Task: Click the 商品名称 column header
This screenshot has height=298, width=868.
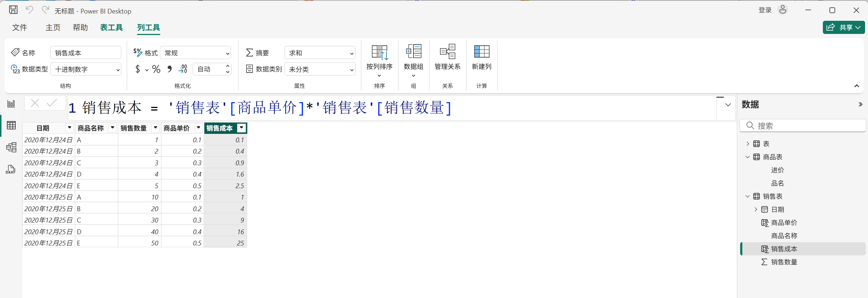Action: click(91, 128)
